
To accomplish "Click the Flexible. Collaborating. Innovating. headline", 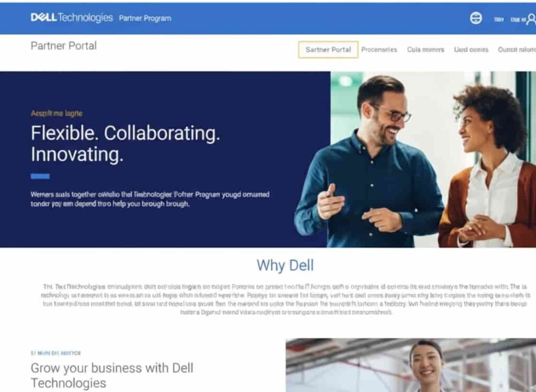I will click(x=126, y=143).
